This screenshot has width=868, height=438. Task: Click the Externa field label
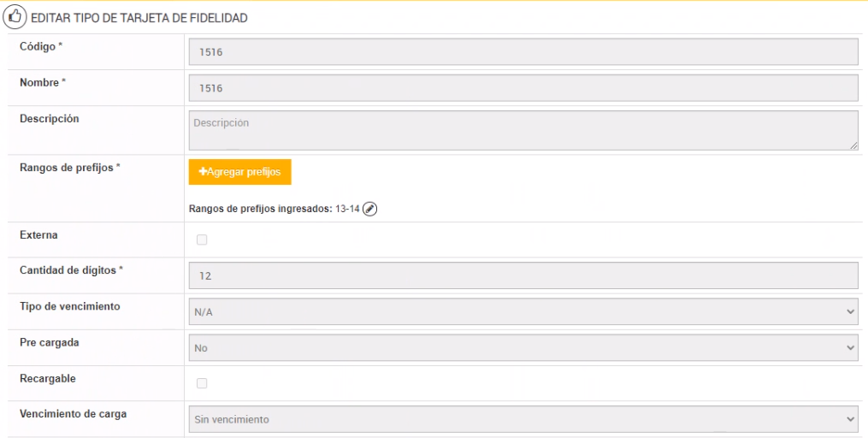38,234
